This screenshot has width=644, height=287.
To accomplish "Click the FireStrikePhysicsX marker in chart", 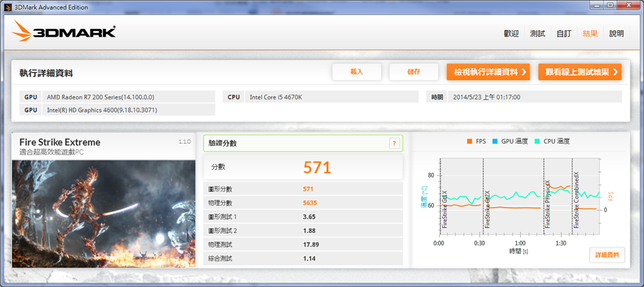I will click(548, 204).
